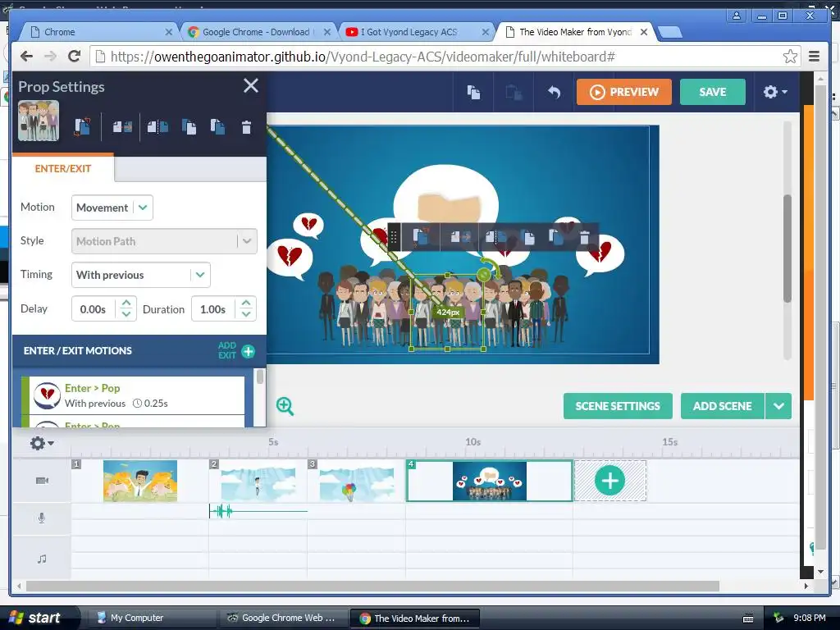Click the flip prop icon in Prop Settings
840x630 pixels.
157,127
